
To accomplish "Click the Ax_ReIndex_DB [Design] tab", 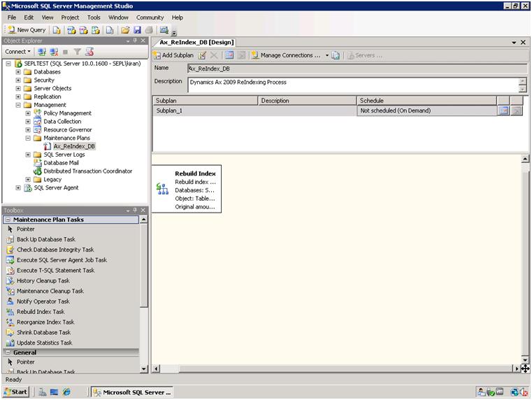I will (196, 43).
